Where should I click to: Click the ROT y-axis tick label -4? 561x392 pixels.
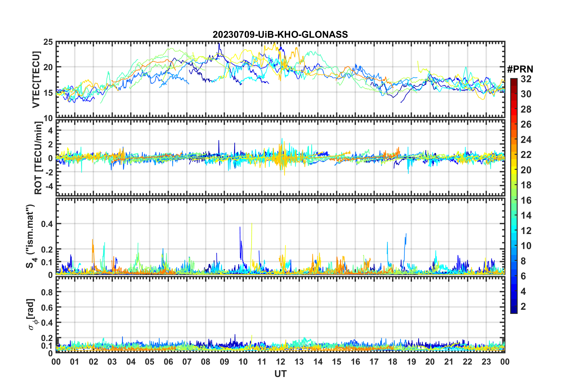pos(49,186)
